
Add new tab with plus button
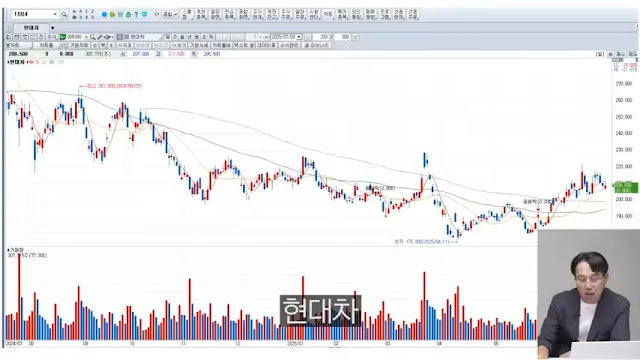tap(53, 28)
